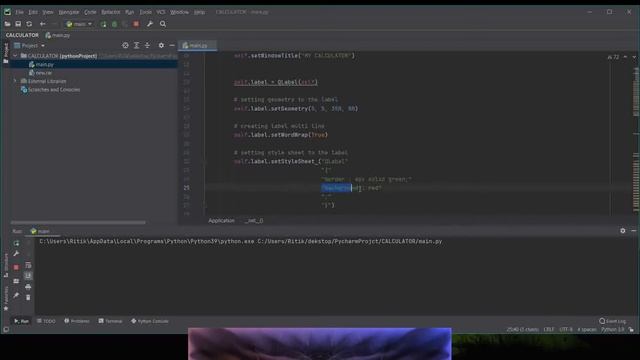Open Project panel gear options
Viewport: 640px width, 360px height.
pyautogui.click(x=161, y=46)
